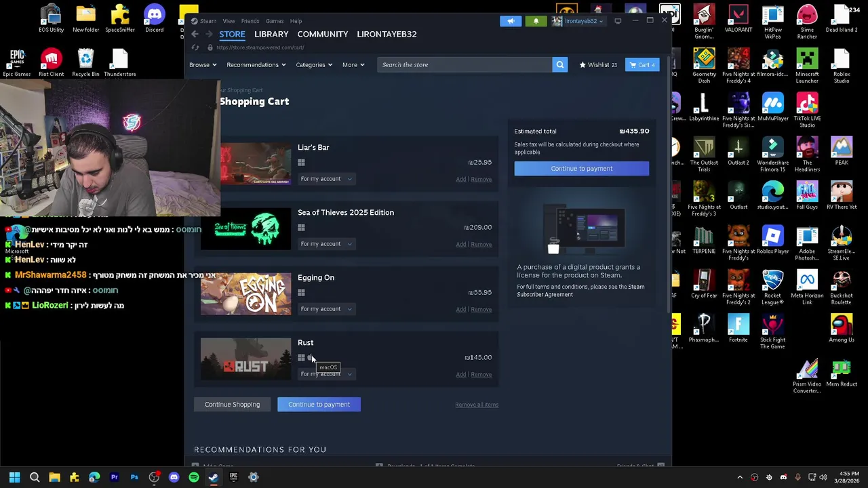Viewport: 868px width, 488px height.
Task: Open the Friends menu
Action: (250, 21)
